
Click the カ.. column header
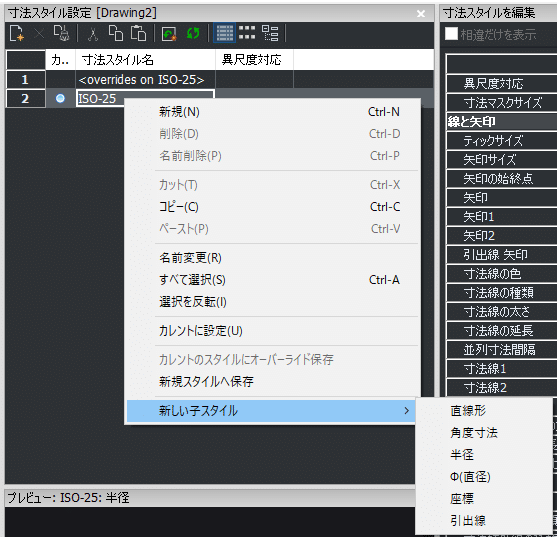[x=60, y=60]
